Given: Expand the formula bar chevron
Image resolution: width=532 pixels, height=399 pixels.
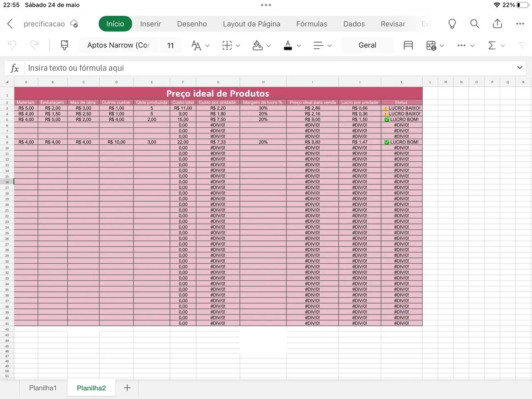Looking at the screenshot, I should (520, 67).
